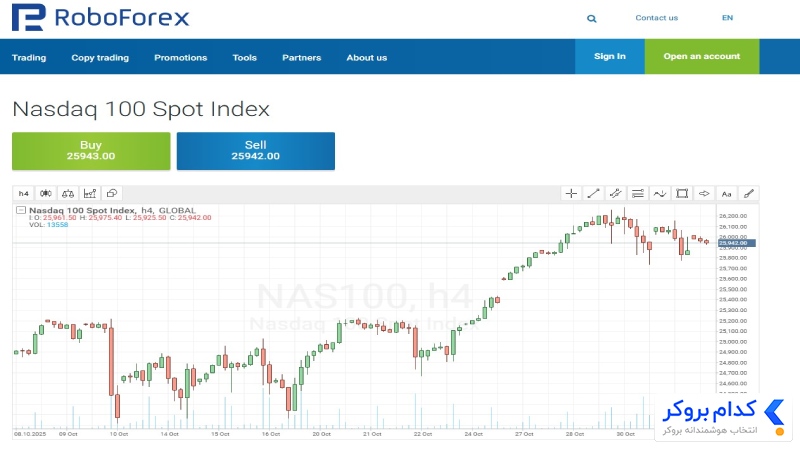Click the 14 Oct date axis label
Screen dimensions: 800x450
pyautogui.click(x=169, y=434)
